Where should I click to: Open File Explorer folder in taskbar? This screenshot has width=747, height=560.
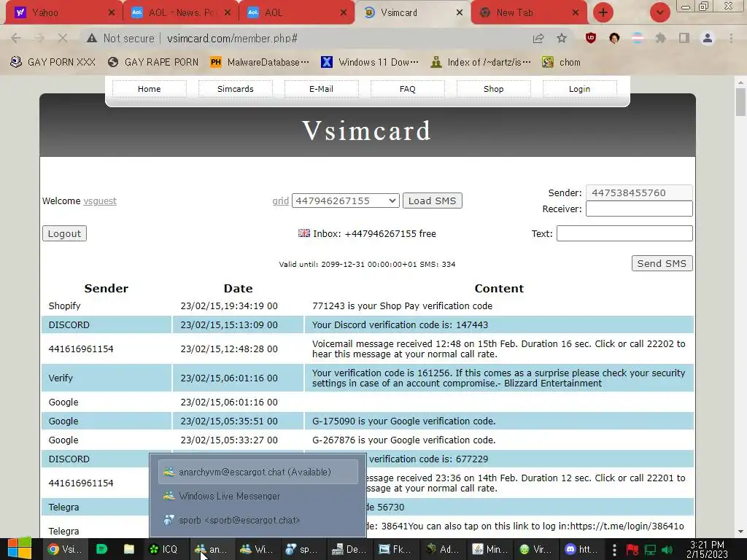pos(129,549)
